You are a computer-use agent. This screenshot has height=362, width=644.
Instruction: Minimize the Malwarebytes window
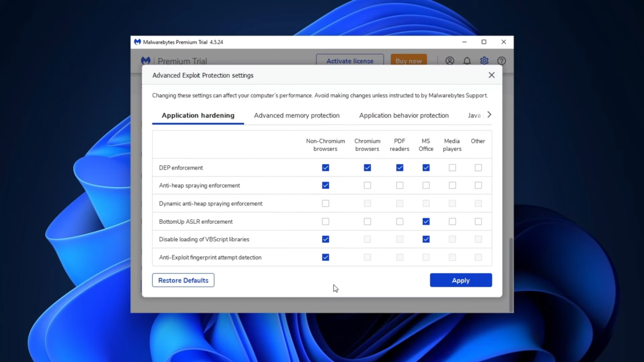(x=465, y=42)
